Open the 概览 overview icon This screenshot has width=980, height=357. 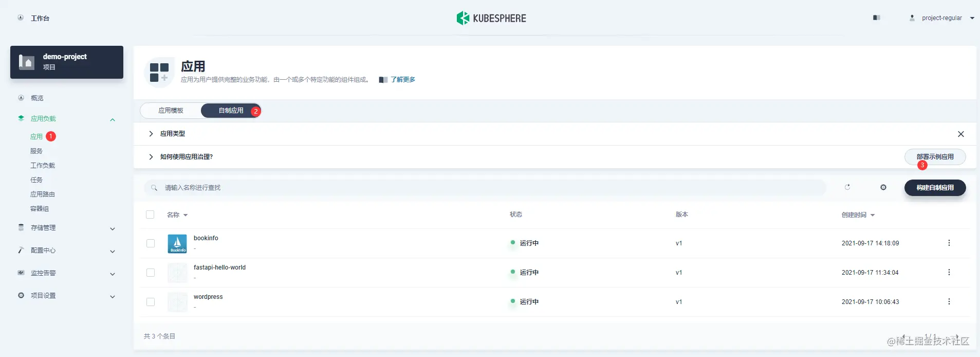click(21, 98)
